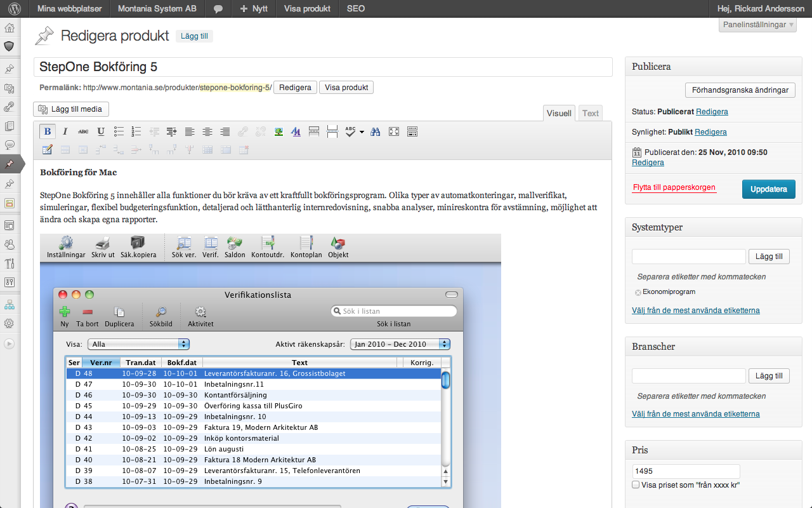The height and width of the screenshot is (508, 812).
Task: Open the Media library sidebar icon
Action: pos(10,88)
